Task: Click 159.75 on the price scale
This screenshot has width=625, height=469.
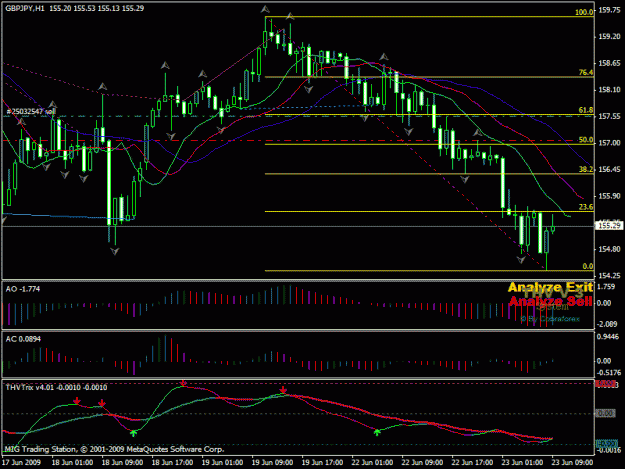Action: [609, 10]
